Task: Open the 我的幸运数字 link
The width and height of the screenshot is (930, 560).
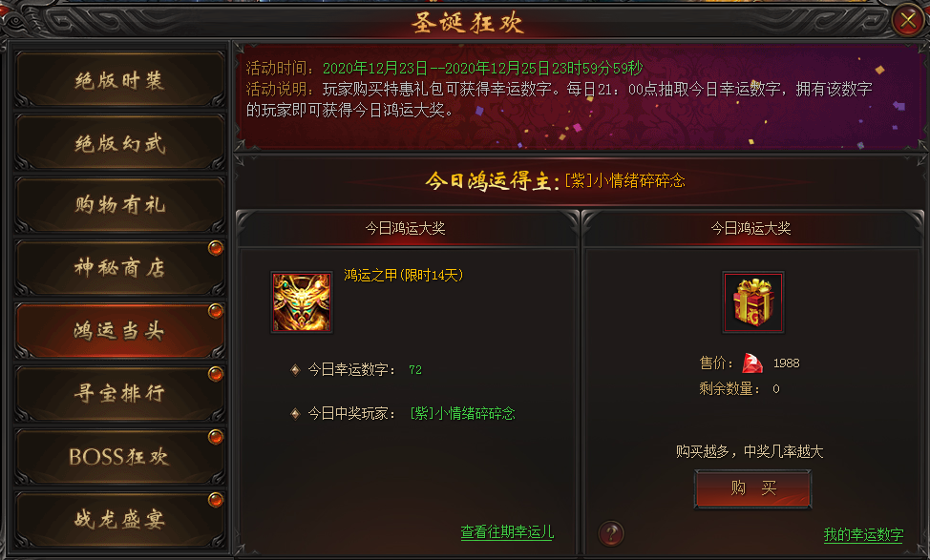Action: (863, 534)
